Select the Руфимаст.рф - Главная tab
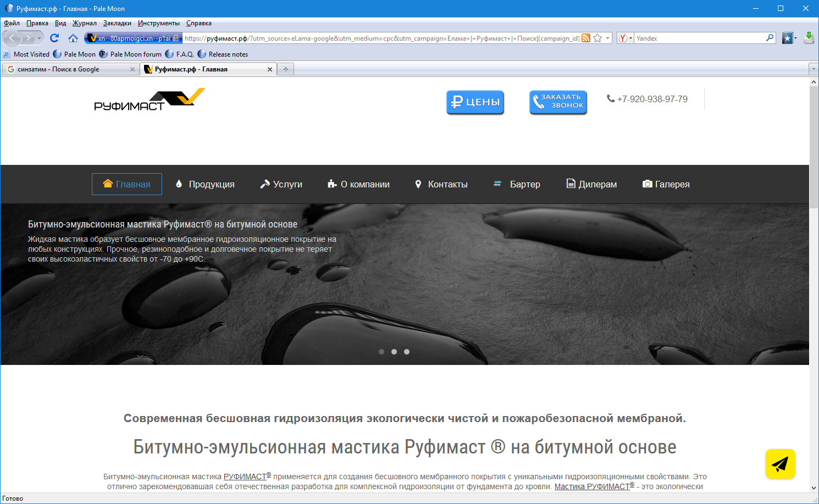Viewport: 819px width, 504px height. point(208,69)
